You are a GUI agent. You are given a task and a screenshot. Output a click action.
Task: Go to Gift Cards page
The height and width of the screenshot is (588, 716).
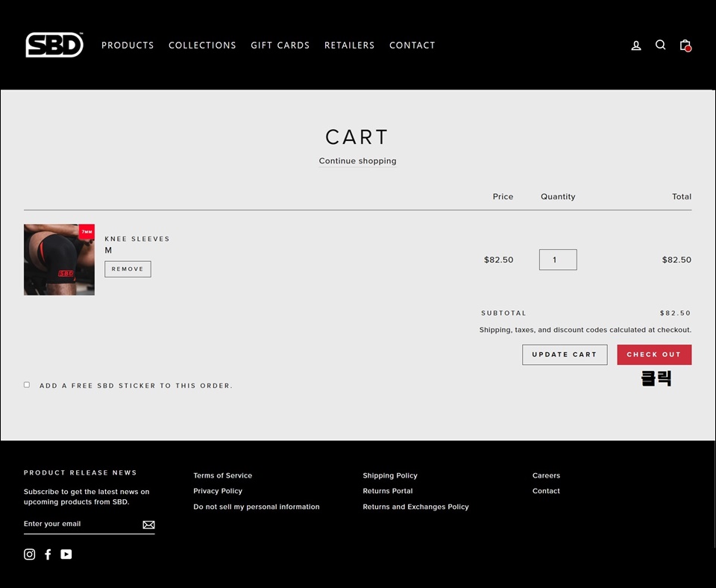click(280, 46)
